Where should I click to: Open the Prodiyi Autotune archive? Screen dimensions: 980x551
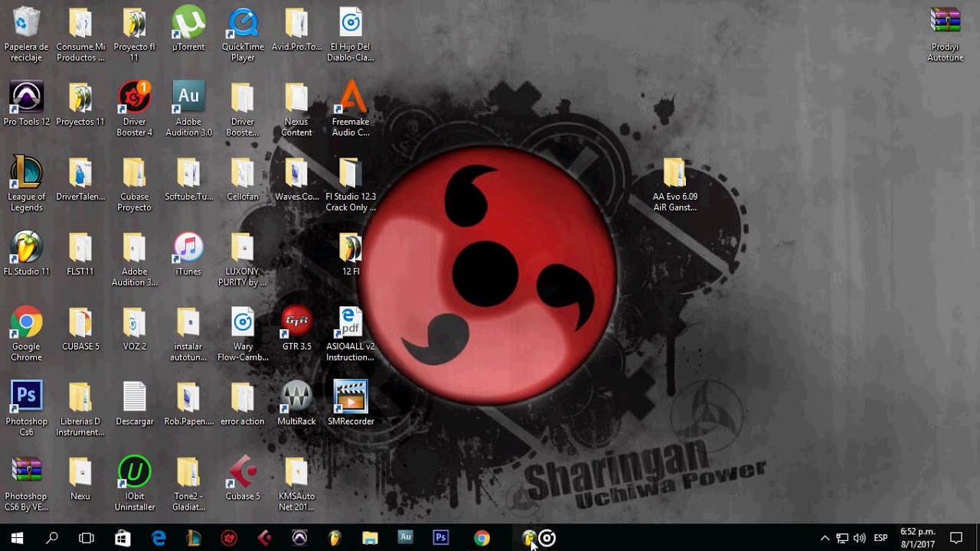[x=946, y=36]
